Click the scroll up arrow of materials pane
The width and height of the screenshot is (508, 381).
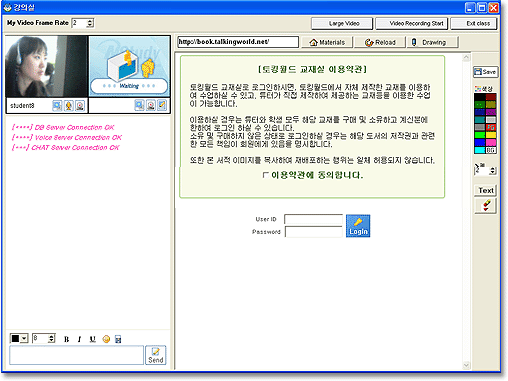[466, 58]
